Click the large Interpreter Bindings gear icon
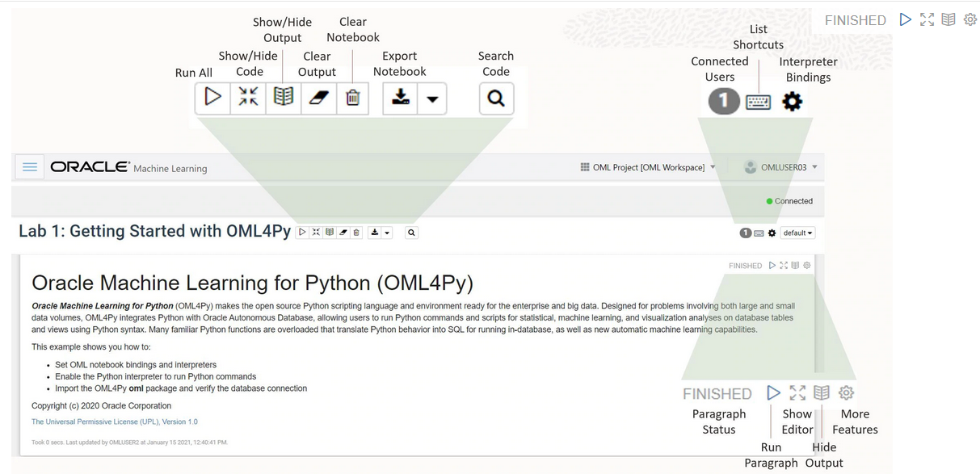The height and width of the screenshot is (474, 980). 793,102
